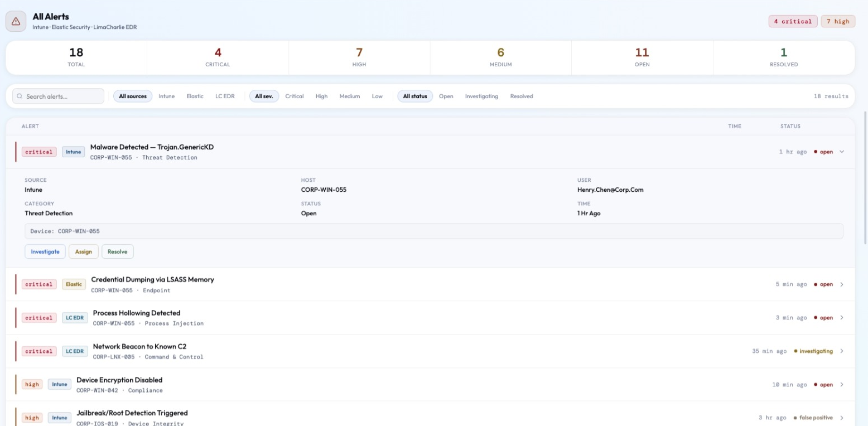The height and width of the screenshot is (426, 868).
Task: Click the page vertical scrollbar
Action: point(865,177)
